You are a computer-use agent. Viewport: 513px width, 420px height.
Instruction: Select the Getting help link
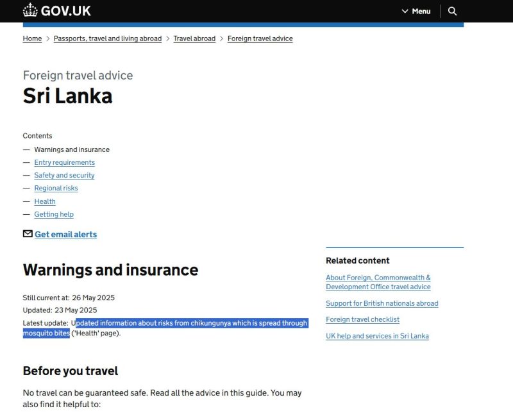pyautogui.click(x=54, y=214)
